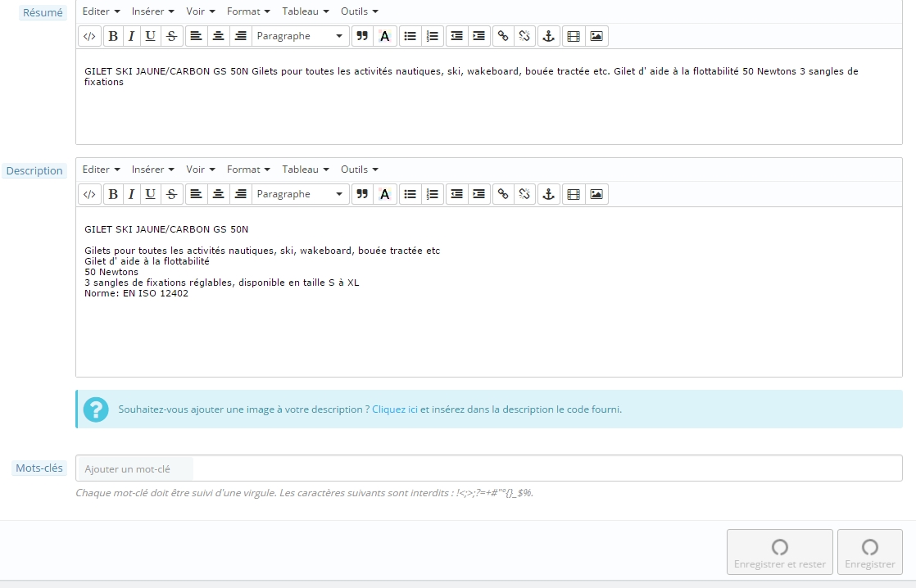916x588 pixels.
Task: Increase indent in Description editor
Action: 479,194
